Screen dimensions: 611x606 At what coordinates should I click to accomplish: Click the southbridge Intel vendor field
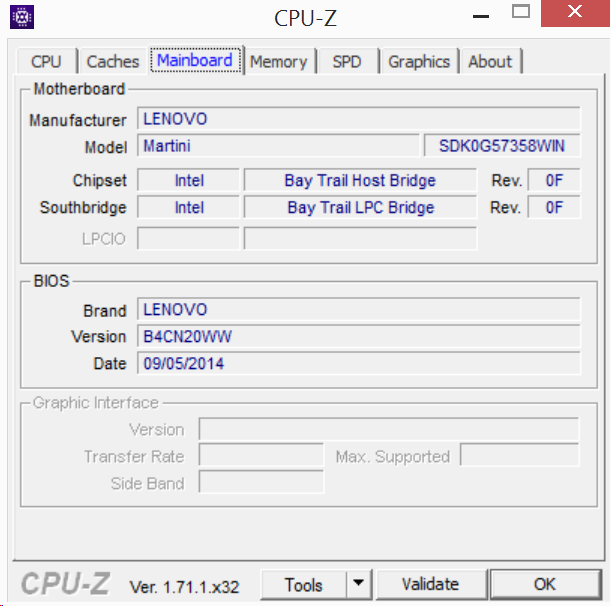coord(189,207)
